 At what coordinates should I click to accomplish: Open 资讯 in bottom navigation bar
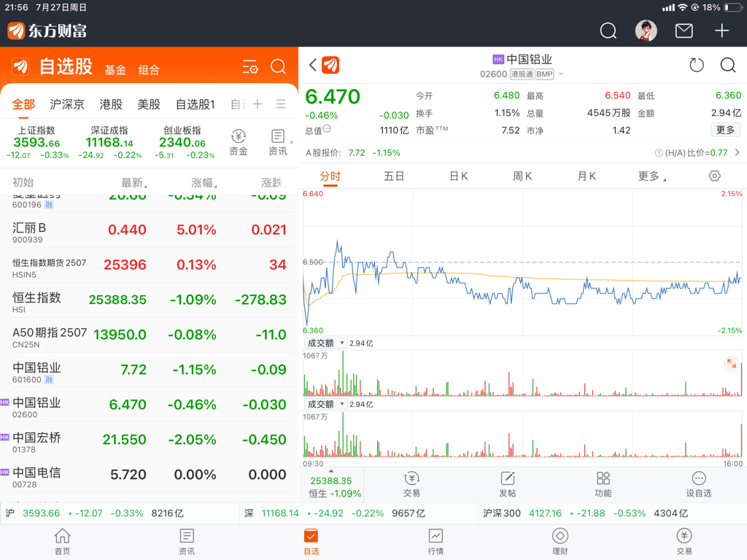(187, 542)
